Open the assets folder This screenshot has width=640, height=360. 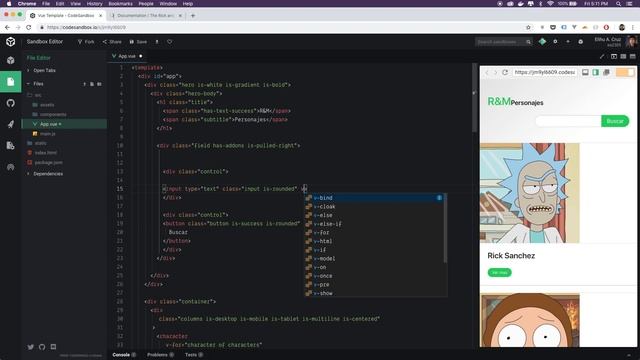tap(64, 105)
